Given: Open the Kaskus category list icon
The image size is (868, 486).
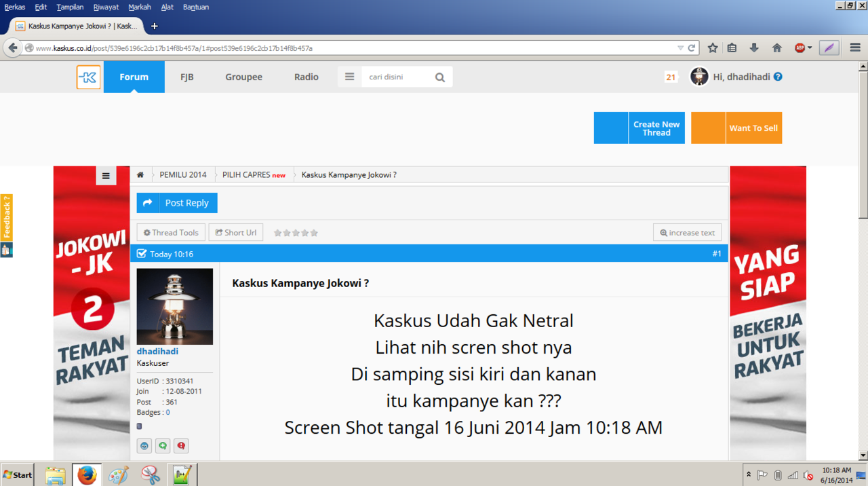Looking at the screenshot, I should tap(350, 77).
